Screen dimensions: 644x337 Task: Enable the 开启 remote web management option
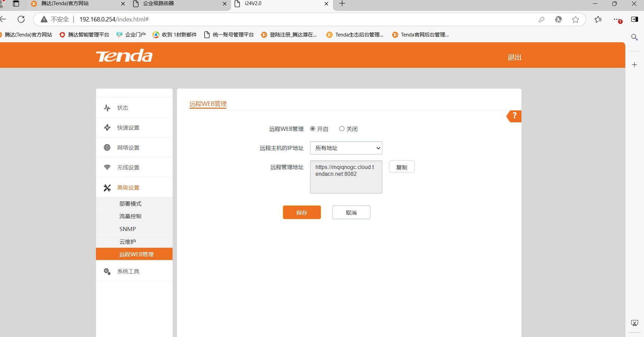click(x=312, y=128)
